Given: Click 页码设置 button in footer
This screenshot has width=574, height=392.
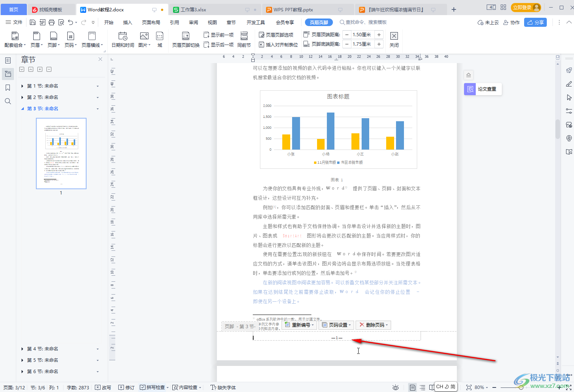Looking at the screenshot, I should coord(336,325).
